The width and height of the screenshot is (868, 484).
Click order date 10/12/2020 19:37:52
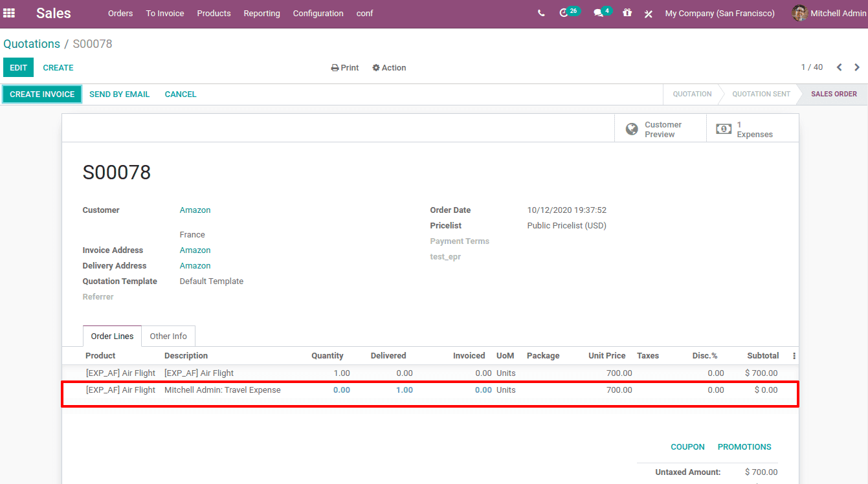[x=566, y=210]
